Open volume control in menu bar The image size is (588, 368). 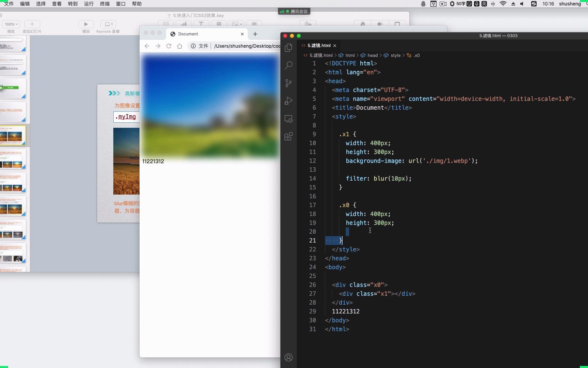point(522,4)
